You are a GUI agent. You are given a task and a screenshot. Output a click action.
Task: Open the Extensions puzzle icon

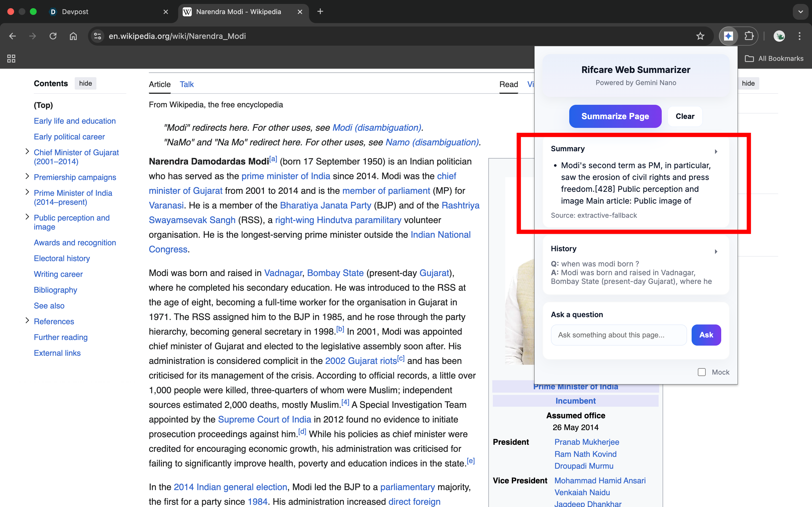tap(749, 36)
